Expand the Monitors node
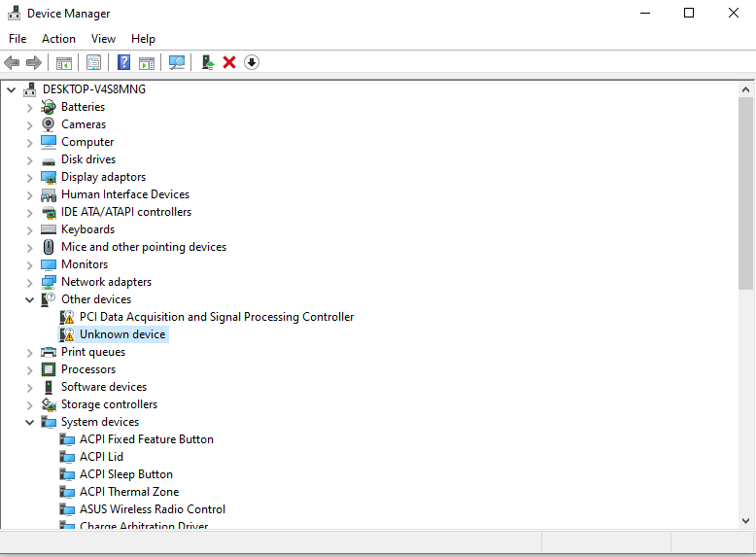This screenshot has width=756, height=557. pos(29,265)
